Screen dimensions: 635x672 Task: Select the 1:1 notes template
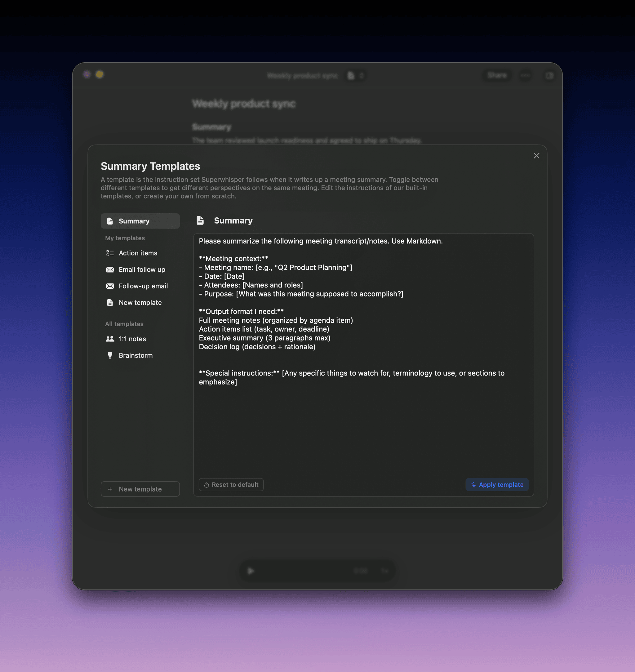[x=140, y=339]
